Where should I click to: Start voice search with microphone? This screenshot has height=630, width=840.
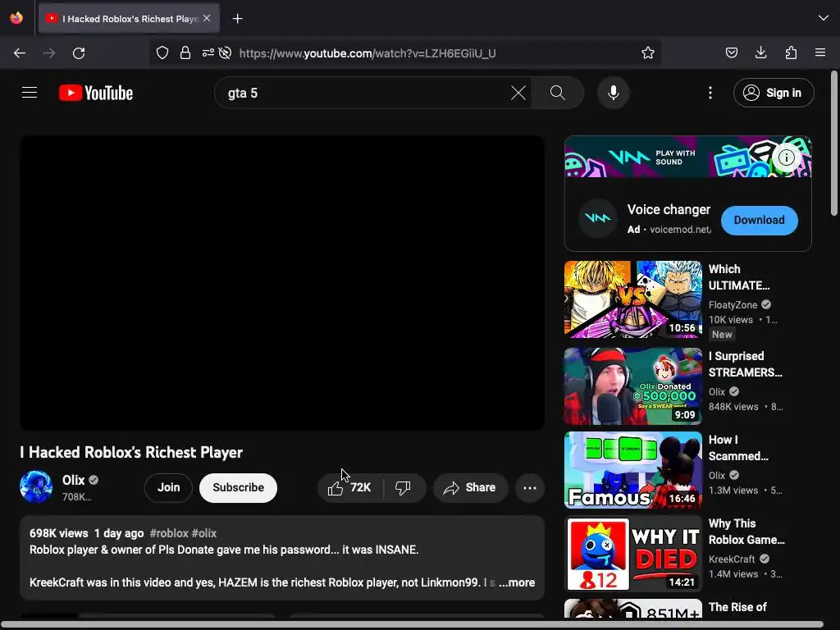click(x=614, y=93)
